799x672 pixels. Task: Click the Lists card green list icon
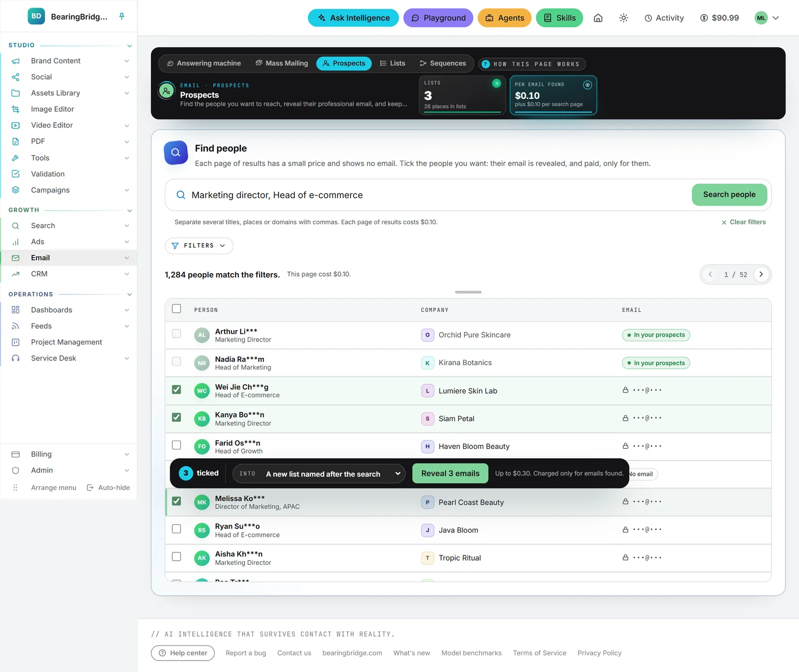[496, 83]
